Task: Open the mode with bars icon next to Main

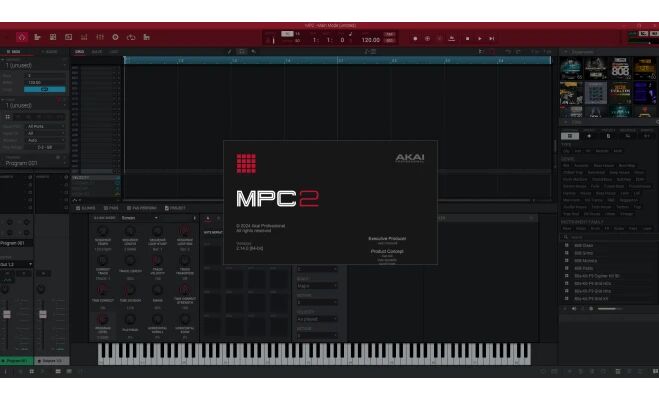Action: tap(37, 37)
